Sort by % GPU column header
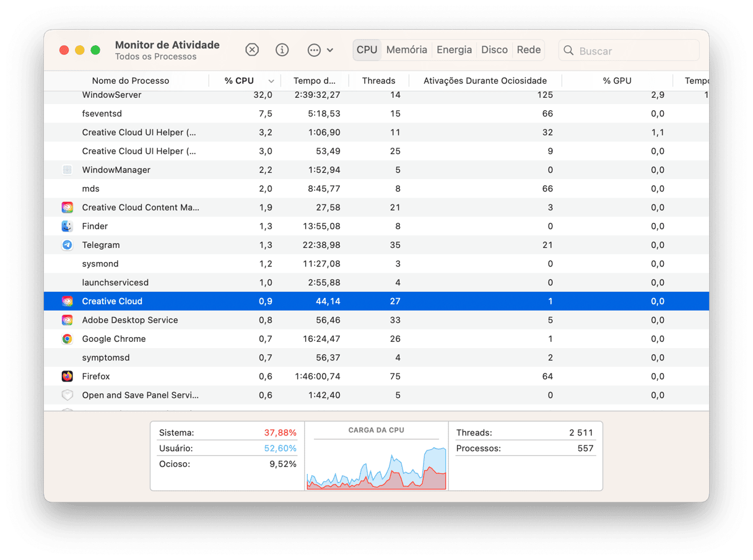This screenshot has height=560, width=753. tap(617, 81)
